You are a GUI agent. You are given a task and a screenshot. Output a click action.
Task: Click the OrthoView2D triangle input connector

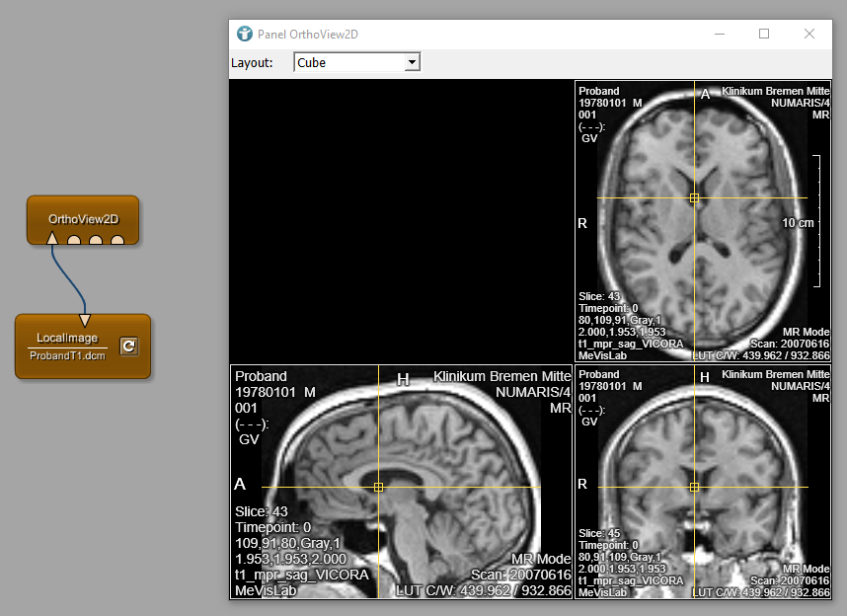pyautogui.click(x=52, y=238)
